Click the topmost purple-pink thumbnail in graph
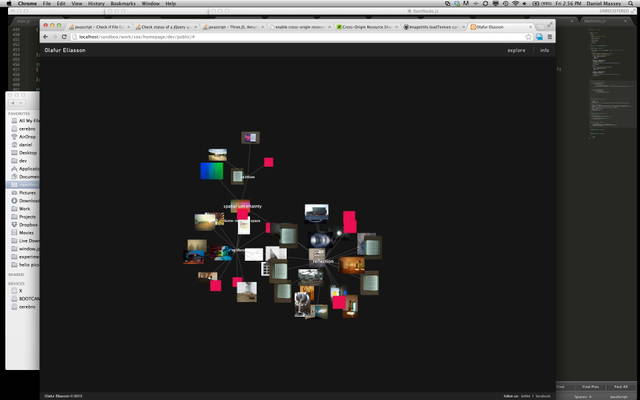 (x=250, y=138)
